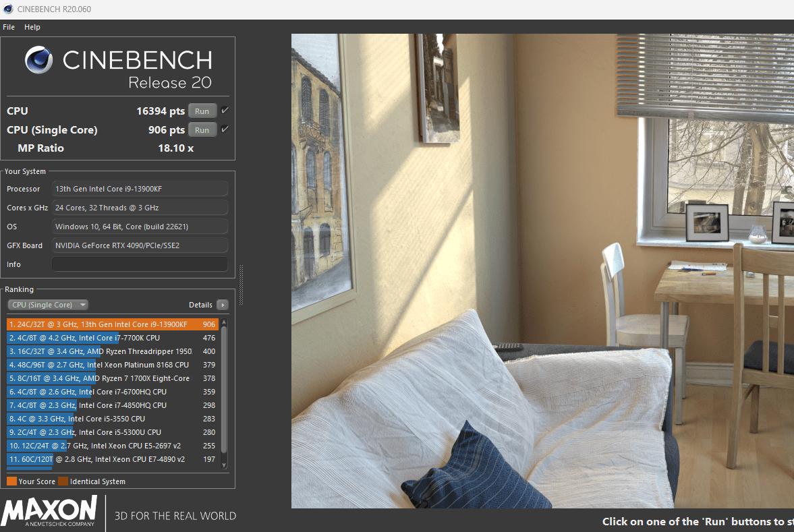Click the empty Info input field

pyautogui.click(x=140, y=264)
